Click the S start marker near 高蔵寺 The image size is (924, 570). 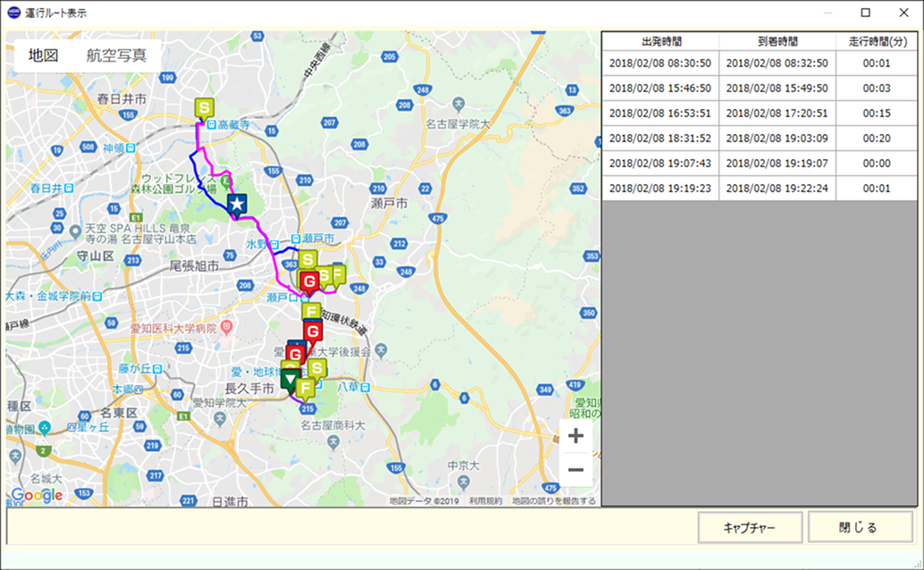(204, 108)
